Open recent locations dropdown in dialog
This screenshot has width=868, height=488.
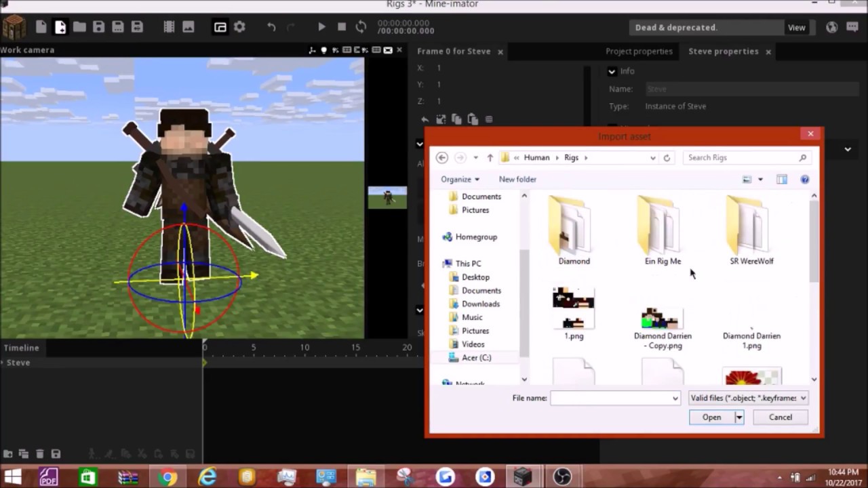point(475,157)
